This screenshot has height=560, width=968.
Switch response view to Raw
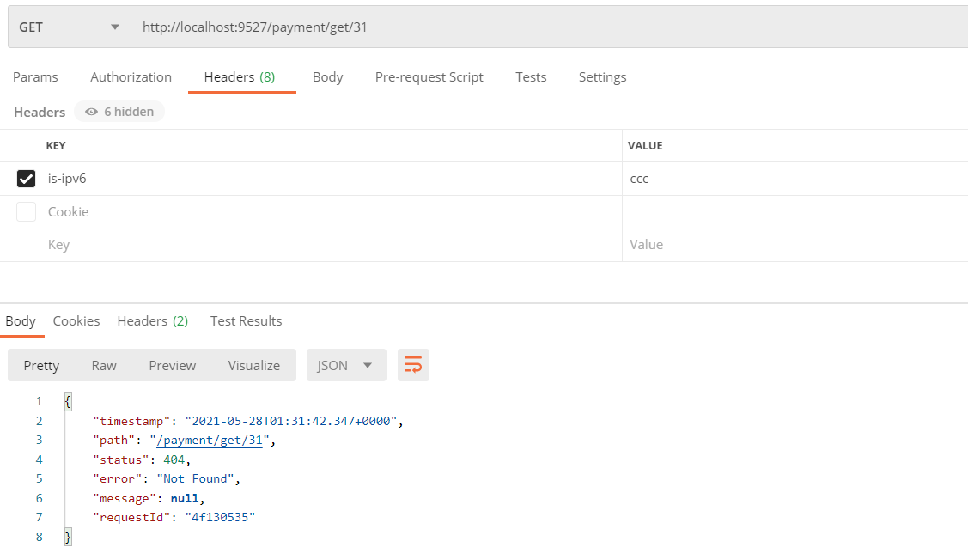pyautogui.click(x=104, y=365)
